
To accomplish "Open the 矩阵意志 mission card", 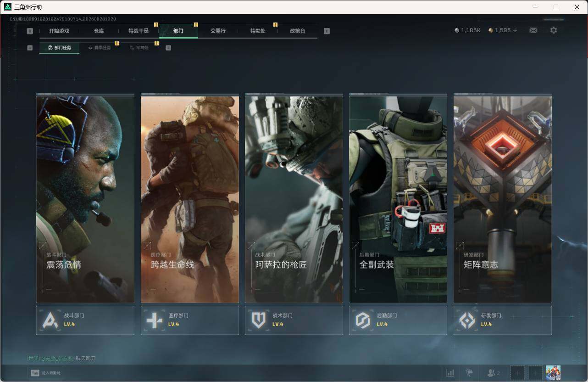I will pos(503,198).
